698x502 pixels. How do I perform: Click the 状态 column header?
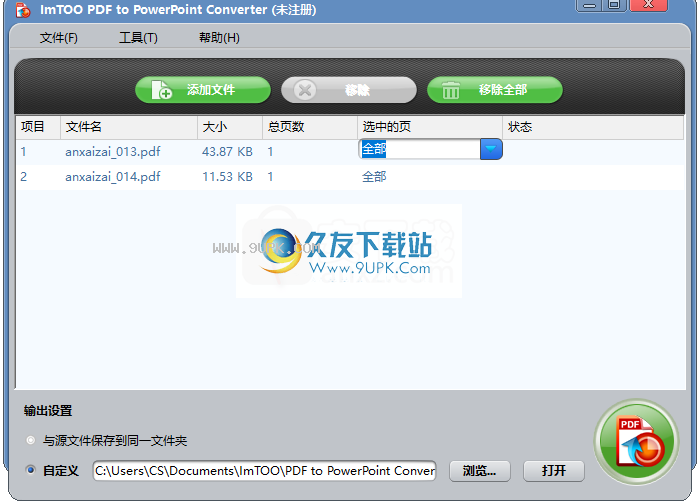coord(593,127)
